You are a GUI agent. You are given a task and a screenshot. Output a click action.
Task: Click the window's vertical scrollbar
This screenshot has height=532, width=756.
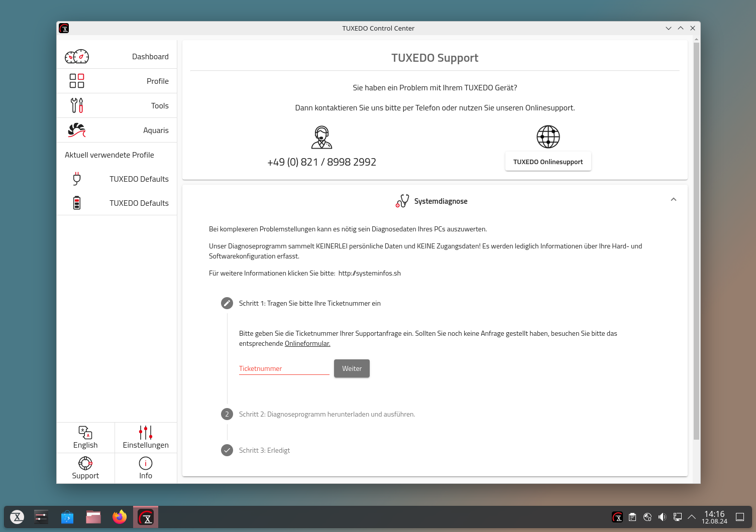pyautogui.click(x=696, y=241)
